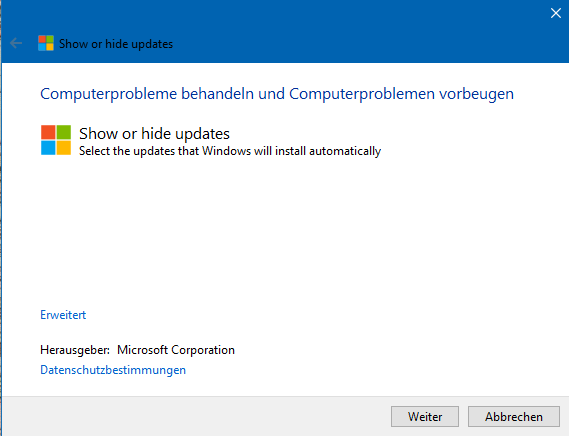This screenshot has width=569, height=436.
Task: Click the Computerprobleme behandeln heading text
Action: [277, 94]
